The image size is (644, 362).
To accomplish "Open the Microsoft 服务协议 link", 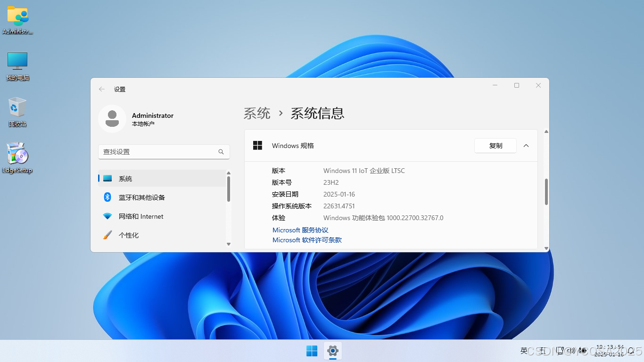I will click(300, 230).
